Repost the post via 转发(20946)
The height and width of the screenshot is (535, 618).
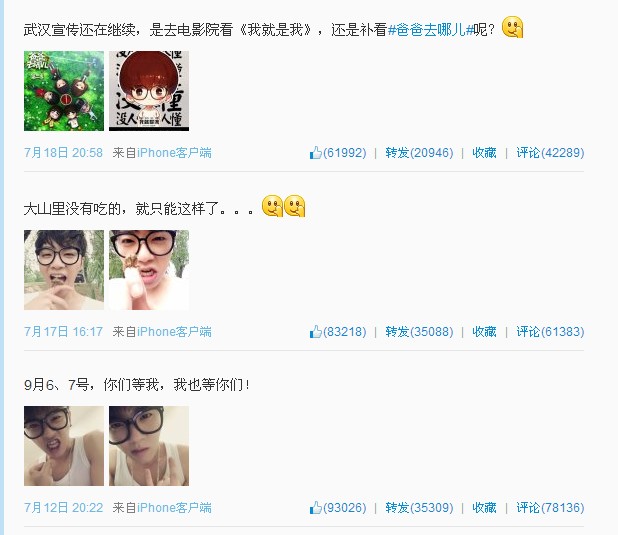[419, 153]
